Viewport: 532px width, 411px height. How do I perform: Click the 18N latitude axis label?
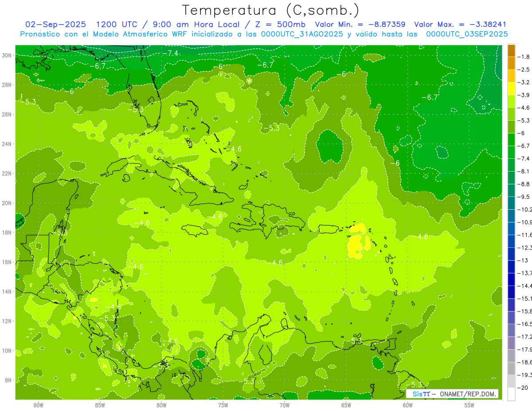[x=7, y=232]
